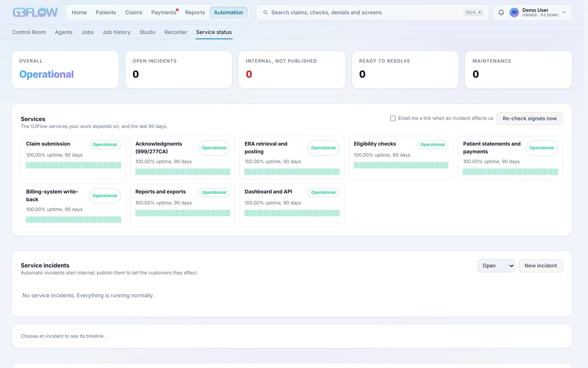
Task: Click the Dashboard and API service title
Action: pyautogui.click(x=268, y=192)
